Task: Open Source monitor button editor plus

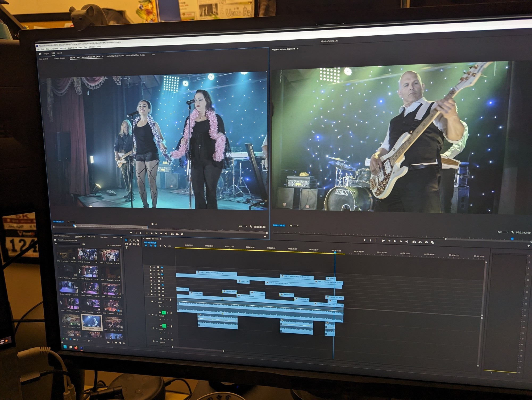Action: [x=265, y=237]
